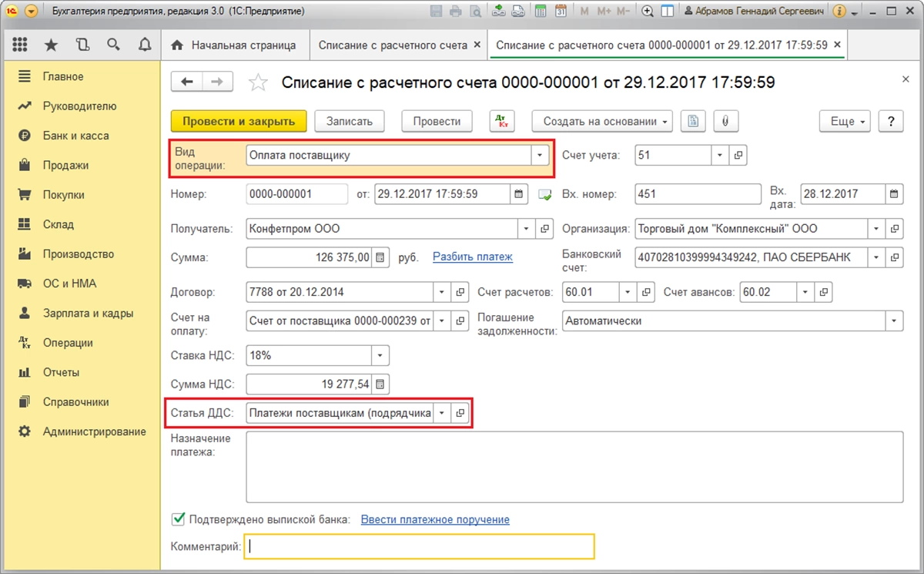Viewport: 924px width, 574px height.
Task: Open the document report icon next to Создать на основании
Action: pyautogui.click(x=694, y=121)
